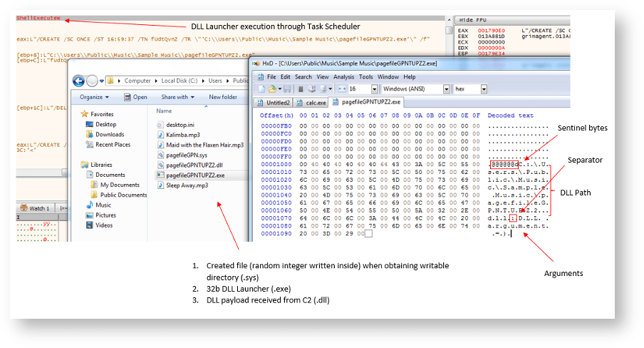
Task: Click Open button in Explorer toolbar
Action: point(135,97)
